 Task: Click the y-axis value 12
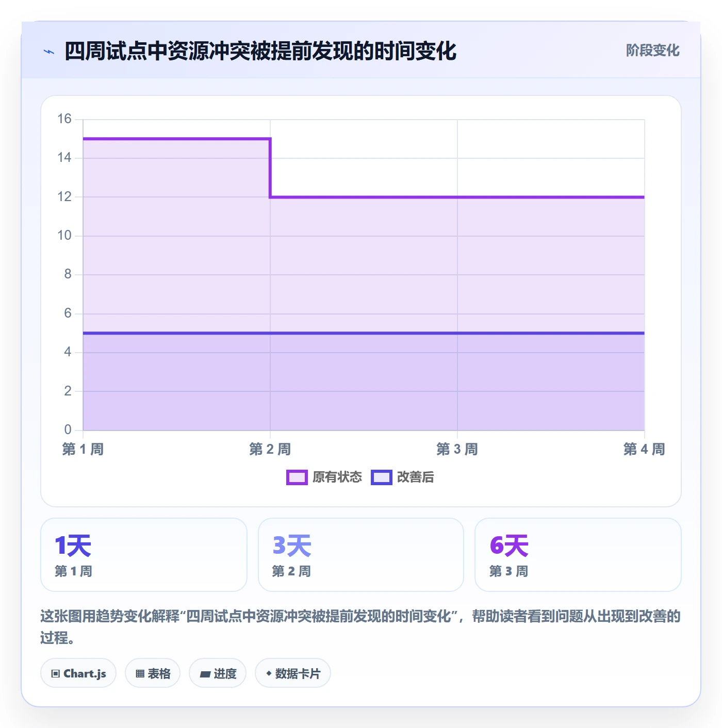(x=64, y=197)
